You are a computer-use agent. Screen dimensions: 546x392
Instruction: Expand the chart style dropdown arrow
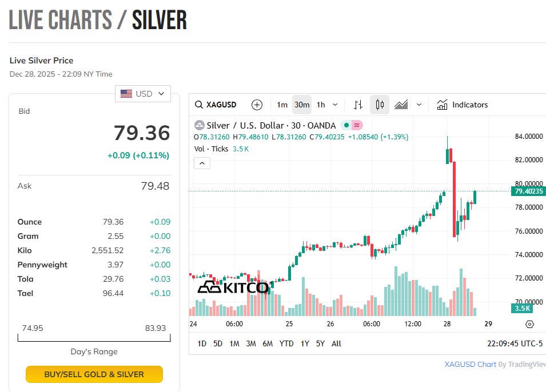(x=419, y=105)
